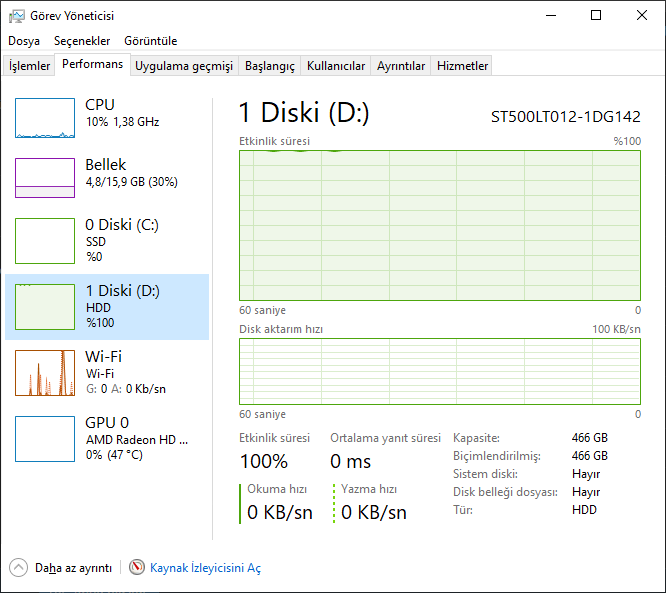Click the Okuma hızı 0 KB/sn value

pos(279,512)
